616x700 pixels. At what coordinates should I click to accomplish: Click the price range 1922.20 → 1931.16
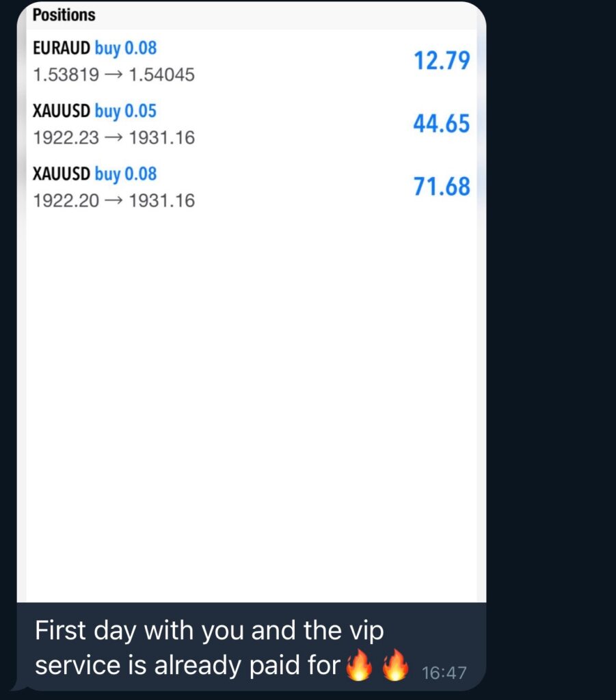[x=113, y=200]
